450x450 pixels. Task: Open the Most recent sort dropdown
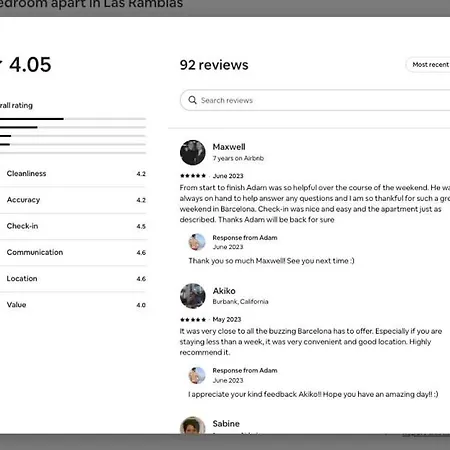(428, 65)
